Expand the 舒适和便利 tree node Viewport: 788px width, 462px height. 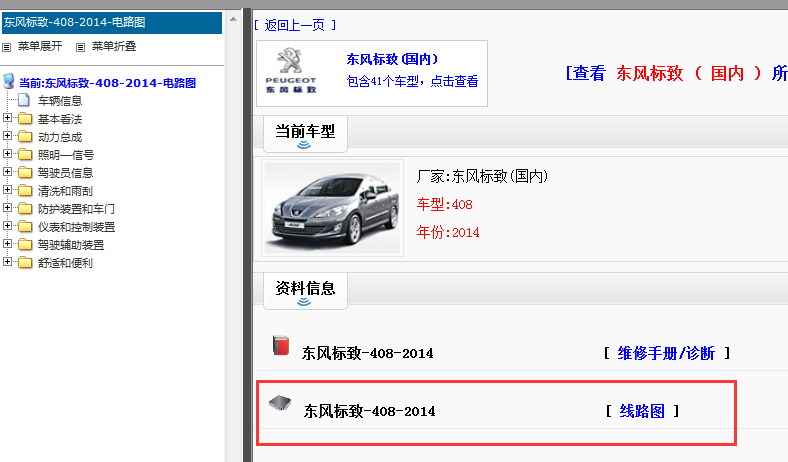click(x=8, y=261)
